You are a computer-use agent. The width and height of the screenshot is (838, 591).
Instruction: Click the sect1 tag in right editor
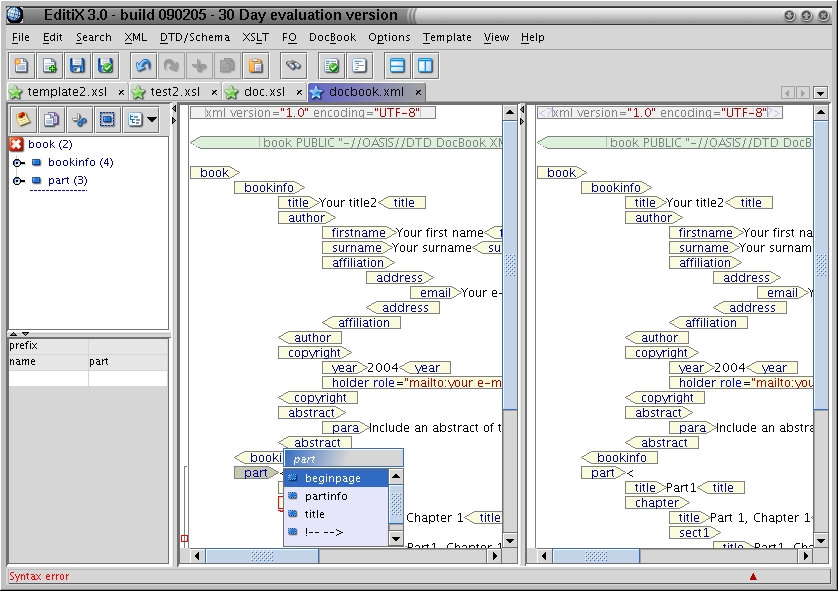(x=694, y=533)
